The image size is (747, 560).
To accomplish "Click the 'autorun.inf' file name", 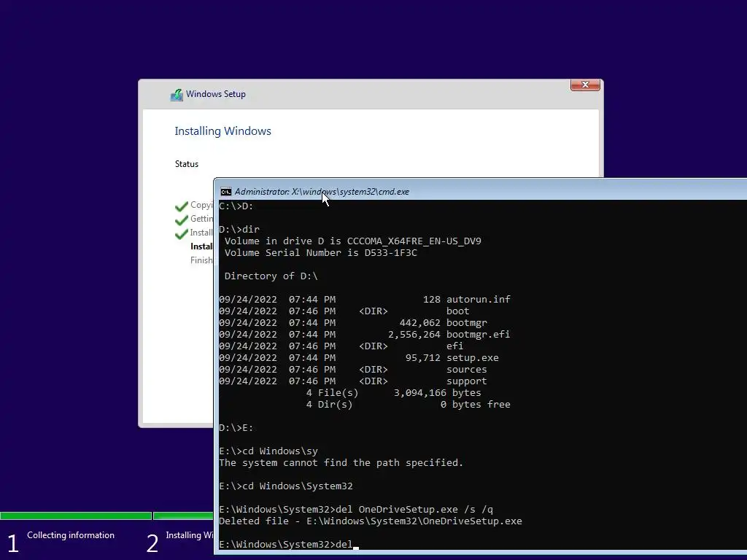I will point(479,299).
